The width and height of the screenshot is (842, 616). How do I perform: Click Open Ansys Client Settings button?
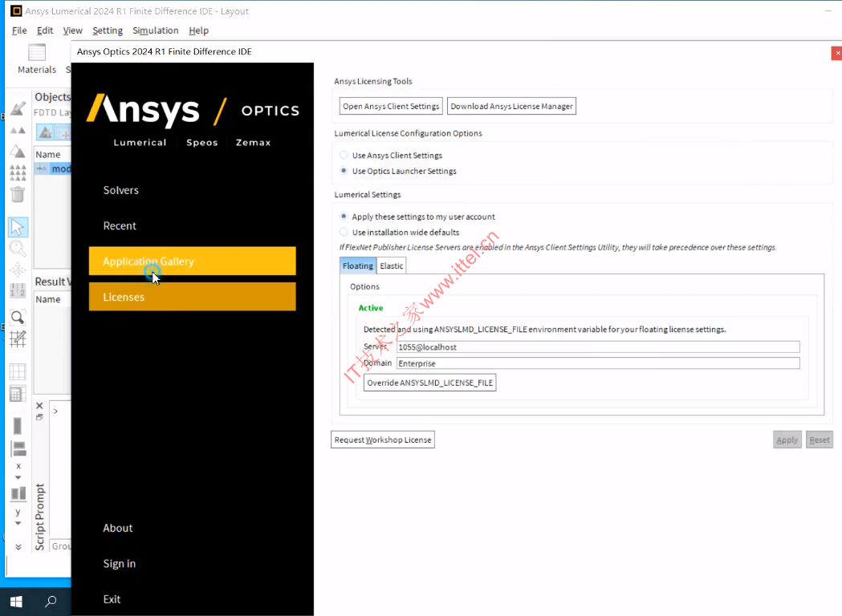tap(391, 106)
